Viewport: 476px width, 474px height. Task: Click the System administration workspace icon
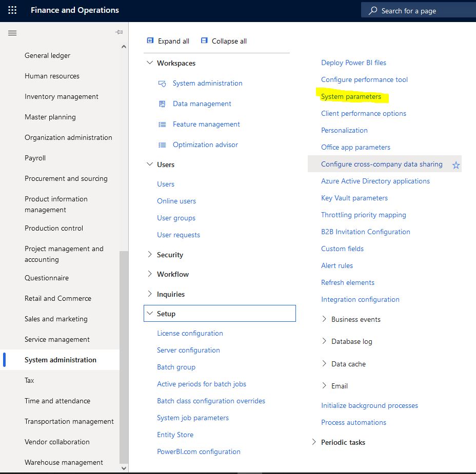tap(162, 84)
